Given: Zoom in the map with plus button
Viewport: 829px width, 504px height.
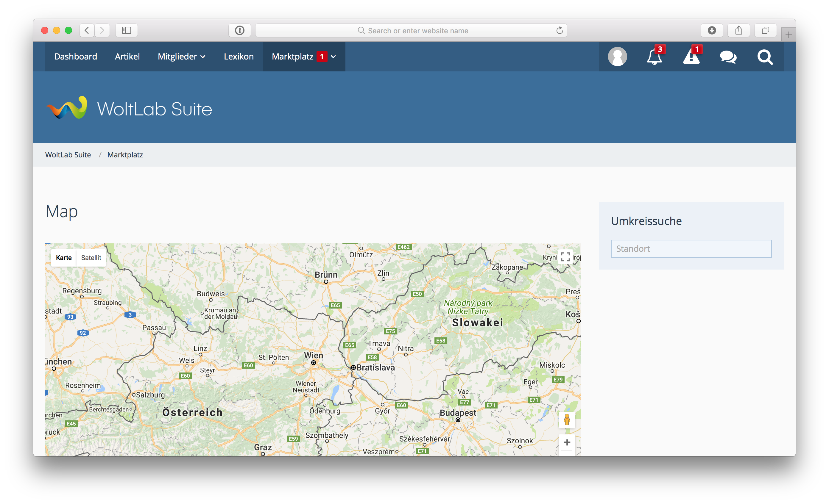Looking at the screenshot, I should (x=567, y=442).
